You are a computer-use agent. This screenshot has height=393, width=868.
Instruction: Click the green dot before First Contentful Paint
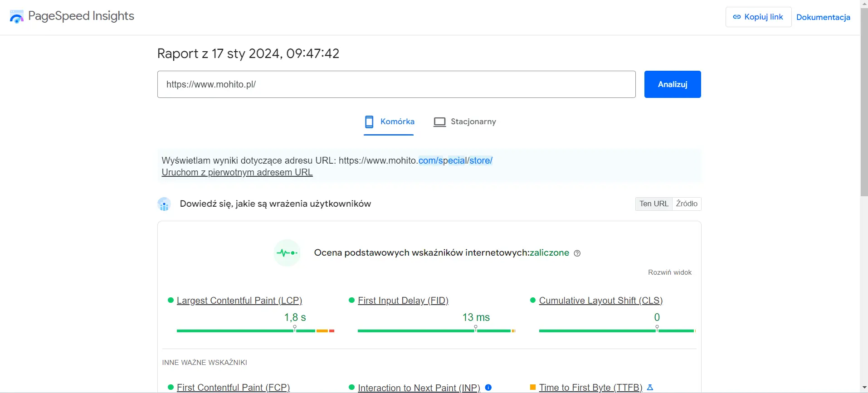pyautogui.click(x=171, y=388)
